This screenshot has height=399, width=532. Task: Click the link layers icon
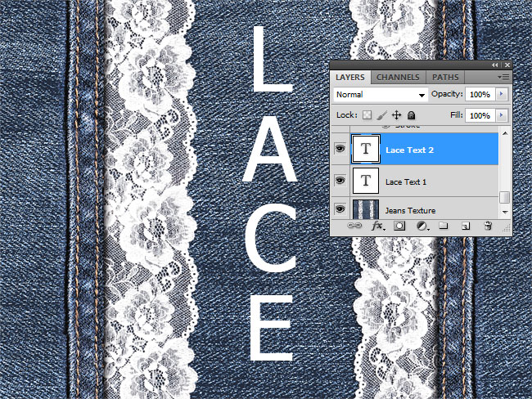click(356, 226)
